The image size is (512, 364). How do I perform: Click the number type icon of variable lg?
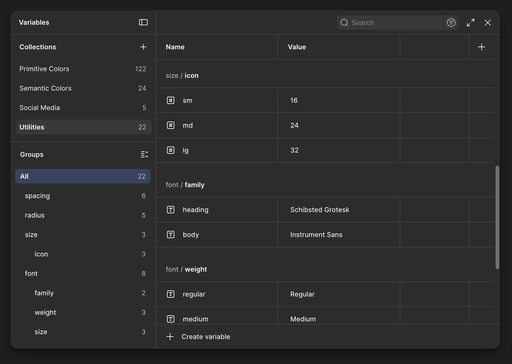point(171,150)
